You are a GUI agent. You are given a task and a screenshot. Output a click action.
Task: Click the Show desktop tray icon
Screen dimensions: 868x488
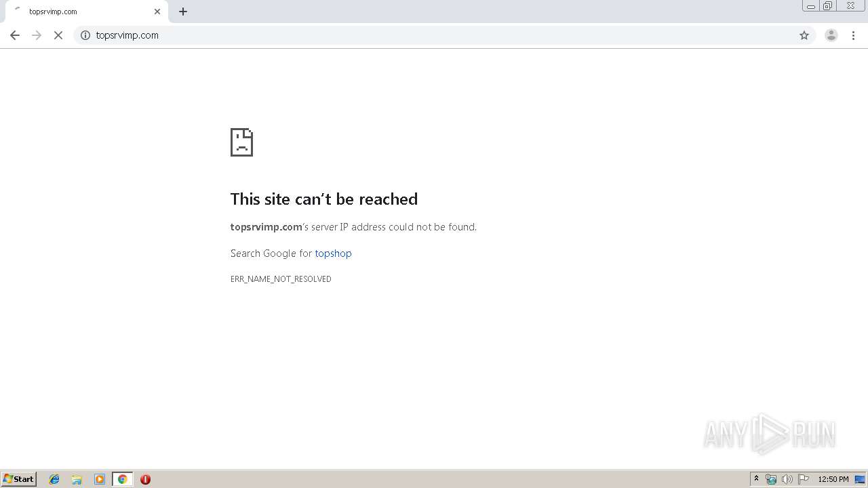pyautogui.click(x=861, y=479)
